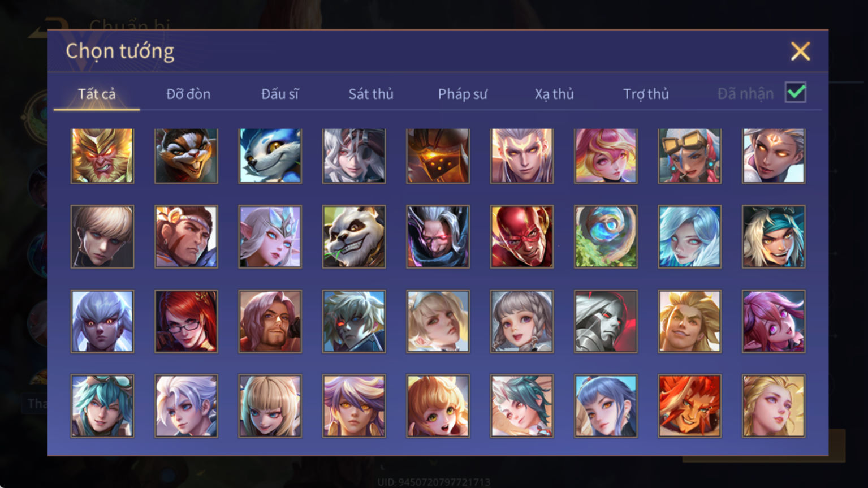Select the golden monkey king hero portrait
The image size is (868, 488).
click(102, 156)
